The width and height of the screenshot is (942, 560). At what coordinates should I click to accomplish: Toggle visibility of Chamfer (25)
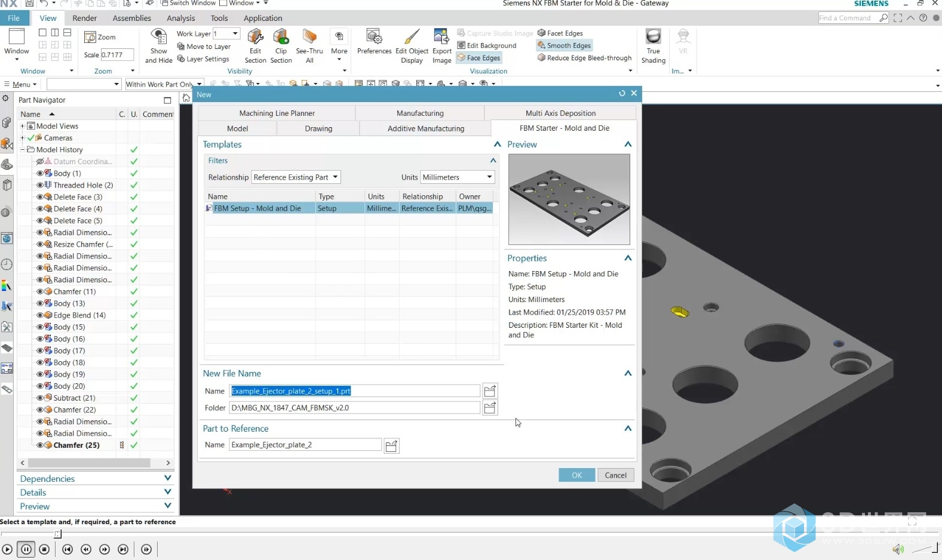(x=40, y=445)
